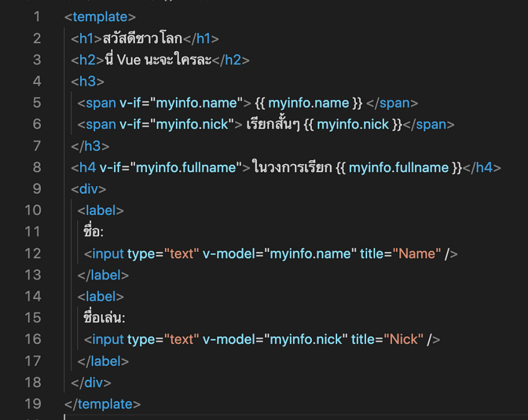Click the opening template tag on line 1

coord(100,17)
